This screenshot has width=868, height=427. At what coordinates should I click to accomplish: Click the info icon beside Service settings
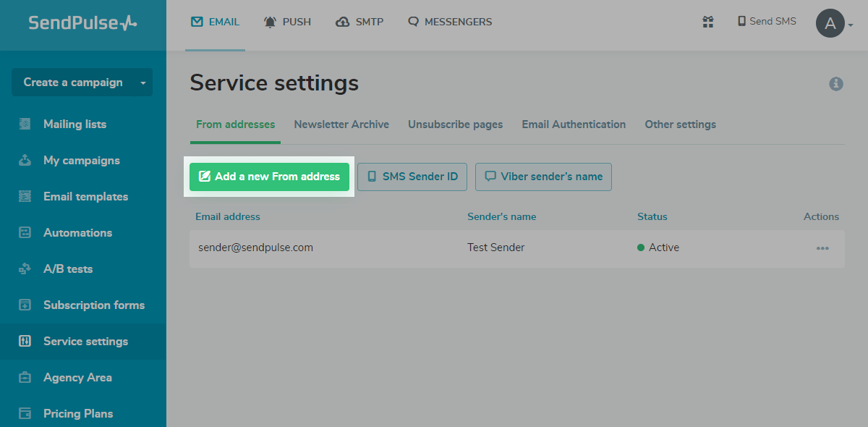coord(836,84)
